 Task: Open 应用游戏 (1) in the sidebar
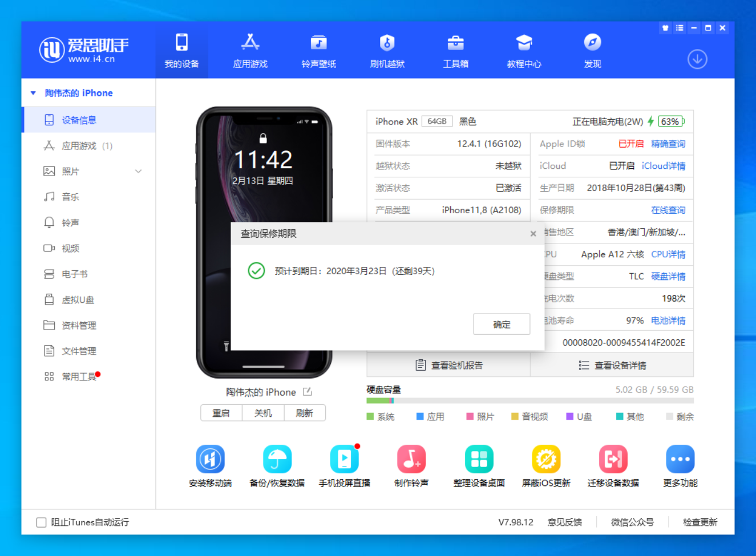[88, 145]
